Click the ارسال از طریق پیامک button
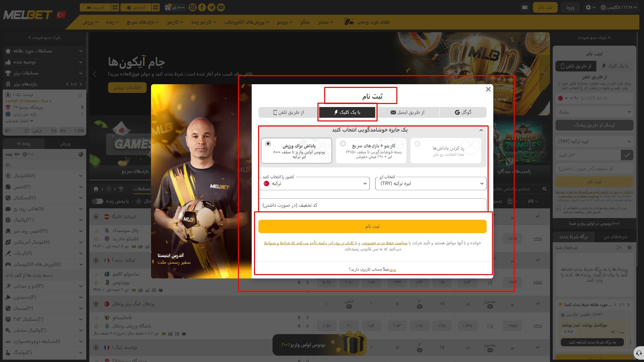The width and height of the screenshot is (644, 362). click(594, 125)
